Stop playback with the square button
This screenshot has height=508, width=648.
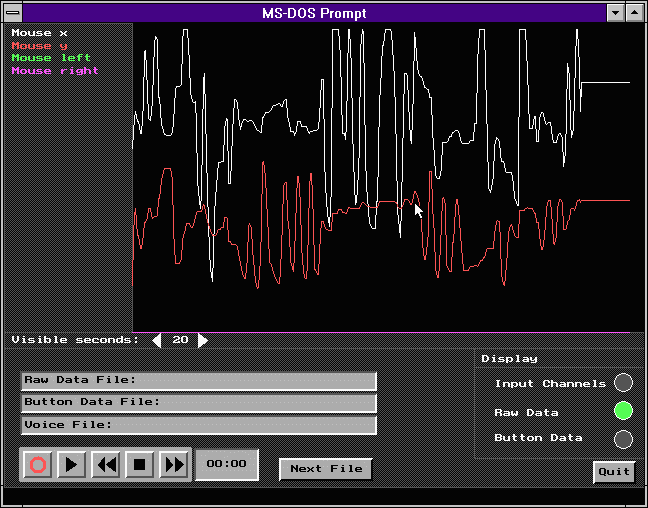(x=140, y=465)
